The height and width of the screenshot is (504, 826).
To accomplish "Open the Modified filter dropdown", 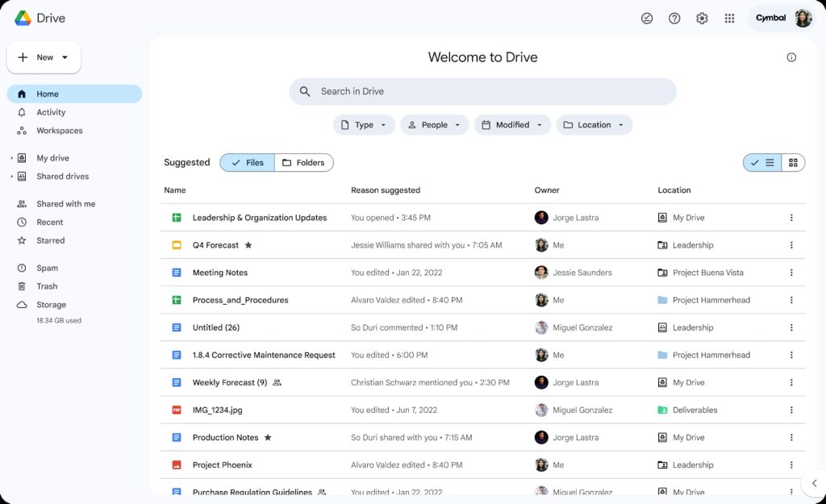I will [512, 124].
